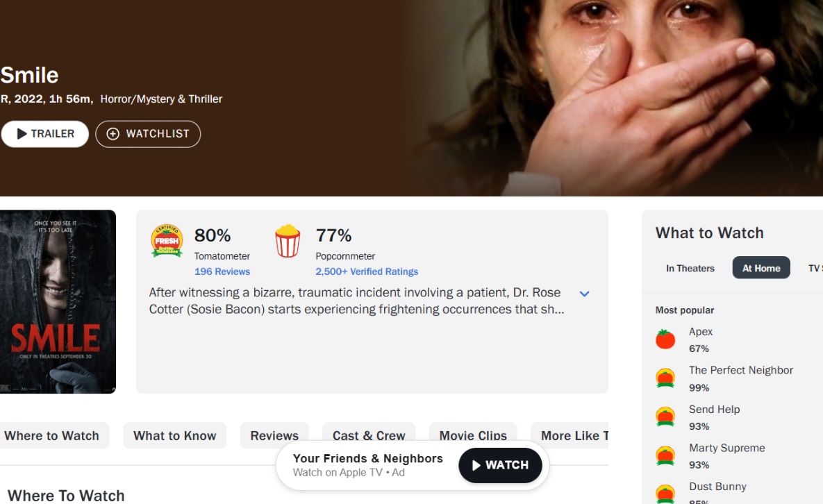
Task: Select the At Home tab
Action: (761, 268)
